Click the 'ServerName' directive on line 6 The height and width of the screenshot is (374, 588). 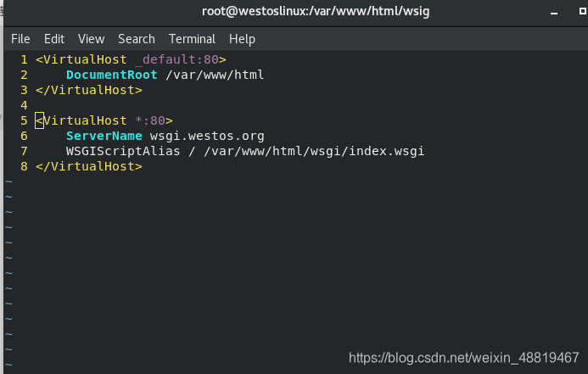pos(104,136)
